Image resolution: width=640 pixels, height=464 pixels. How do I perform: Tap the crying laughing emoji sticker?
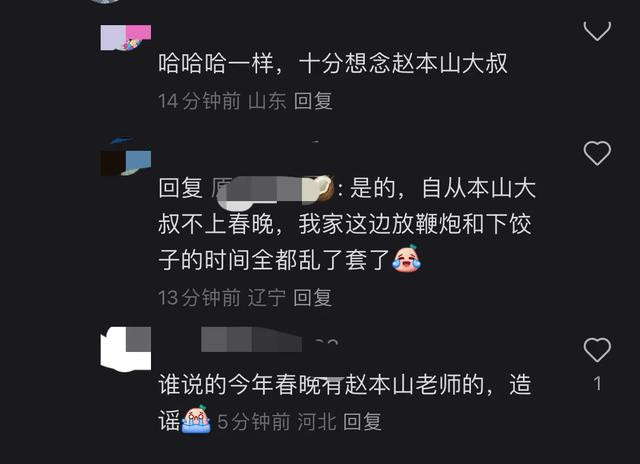pos(406,258)
